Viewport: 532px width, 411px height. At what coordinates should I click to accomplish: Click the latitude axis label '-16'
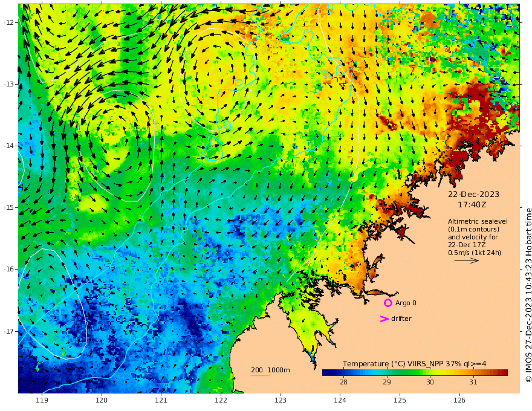click(x=9, y=269)
